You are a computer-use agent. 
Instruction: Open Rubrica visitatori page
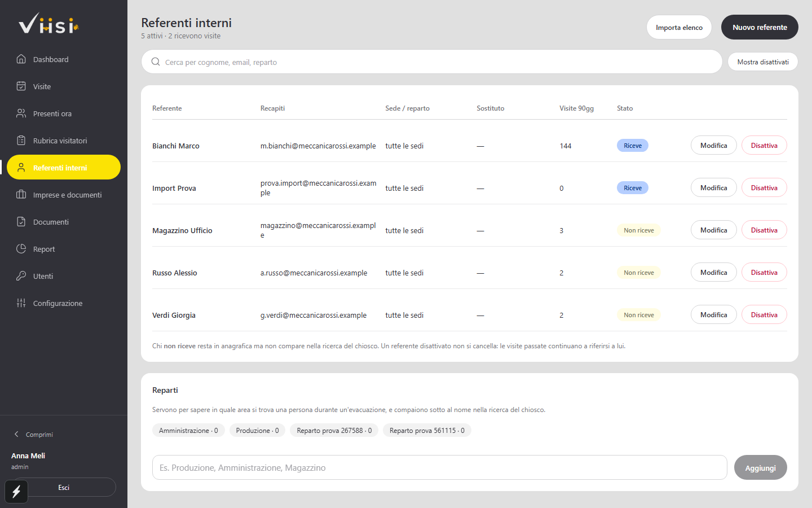[x=64, y=141]
